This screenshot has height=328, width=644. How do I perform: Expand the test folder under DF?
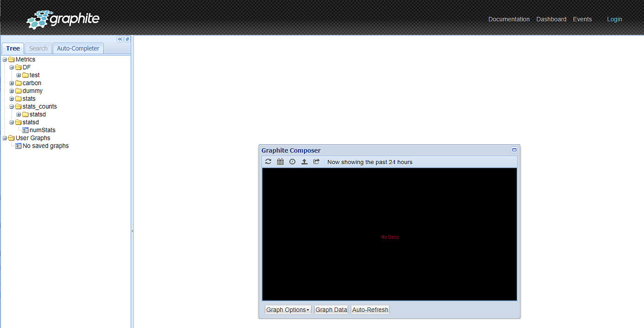click(19, 75)
